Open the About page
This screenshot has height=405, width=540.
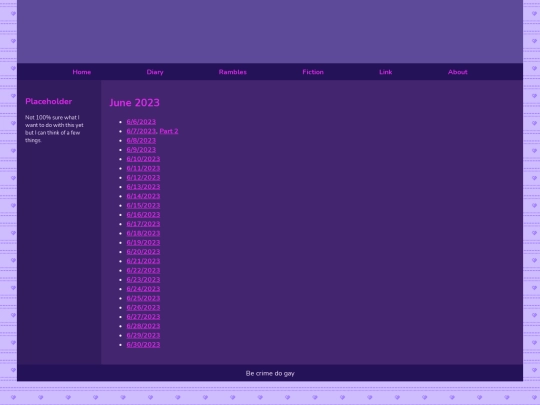pyautogui.click(x=458, y=72)
